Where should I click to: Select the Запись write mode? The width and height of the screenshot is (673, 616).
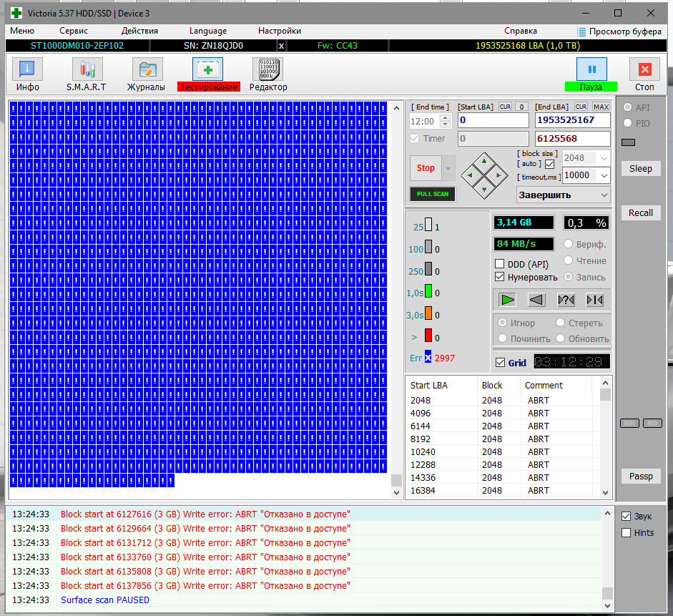(x=569, y=277)
